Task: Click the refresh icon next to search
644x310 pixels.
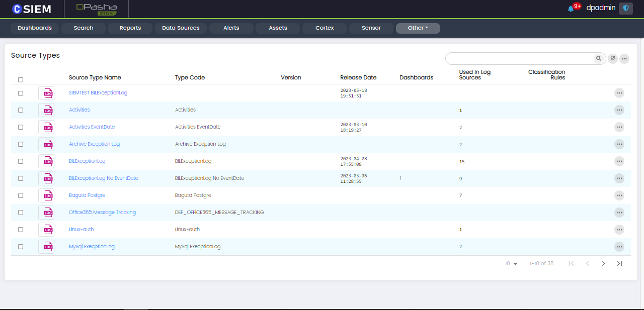Action: (612, 58)
